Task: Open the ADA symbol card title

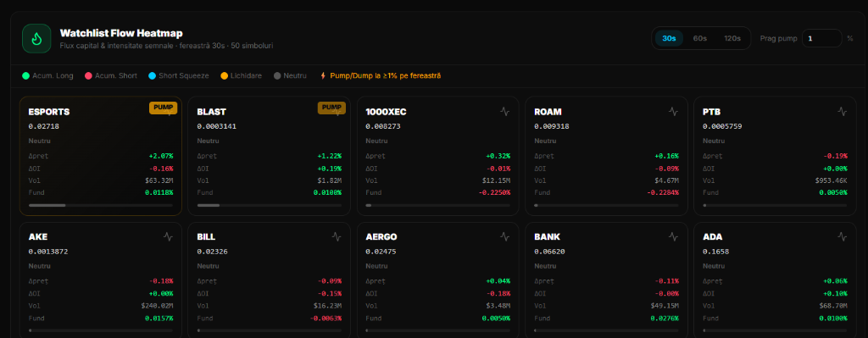Action: point(712,236)
